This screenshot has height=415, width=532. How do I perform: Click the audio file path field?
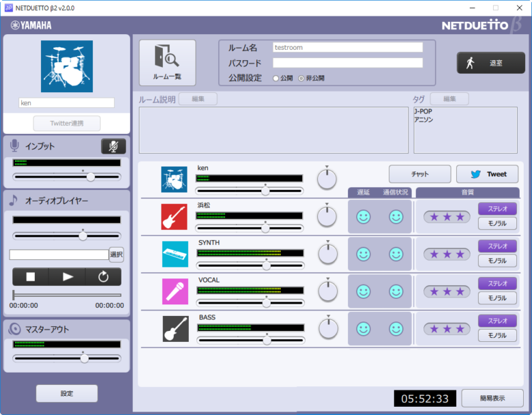59,255
